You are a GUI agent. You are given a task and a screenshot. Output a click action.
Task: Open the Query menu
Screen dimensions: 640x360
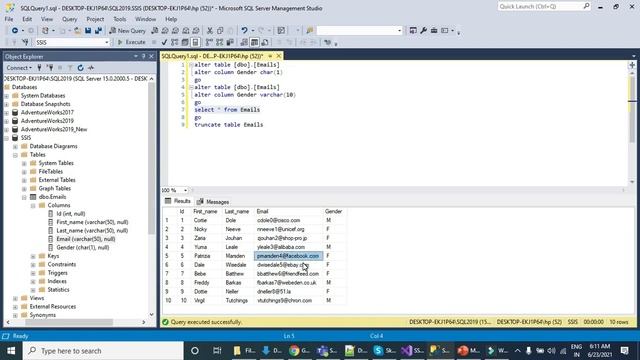69,19
